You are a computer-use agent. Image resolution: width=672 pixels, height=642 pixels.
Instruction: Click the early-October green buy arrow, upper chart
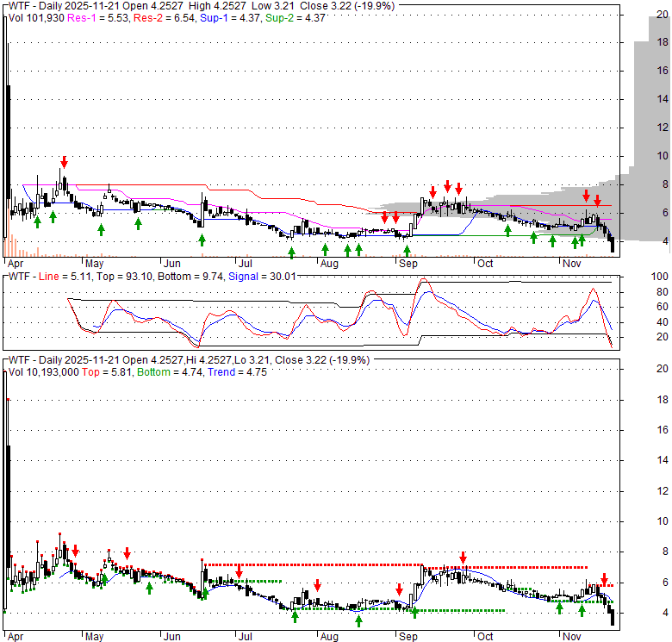coord(507,231)
